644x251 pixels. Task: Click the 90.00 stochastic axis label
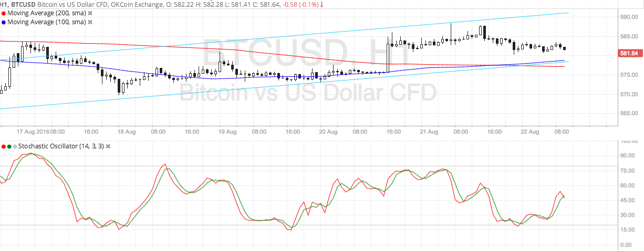coord(628,156)
